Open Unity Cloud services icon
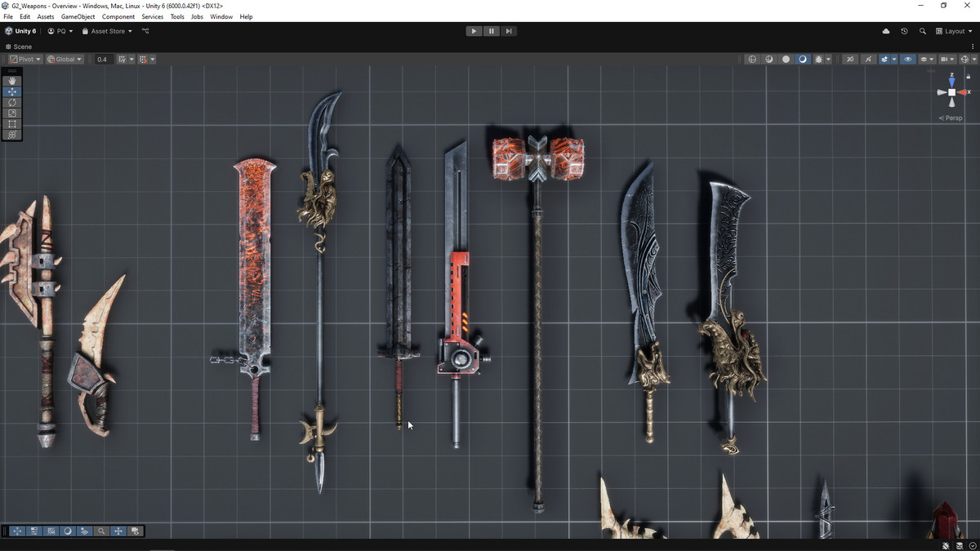 (886, 31)
